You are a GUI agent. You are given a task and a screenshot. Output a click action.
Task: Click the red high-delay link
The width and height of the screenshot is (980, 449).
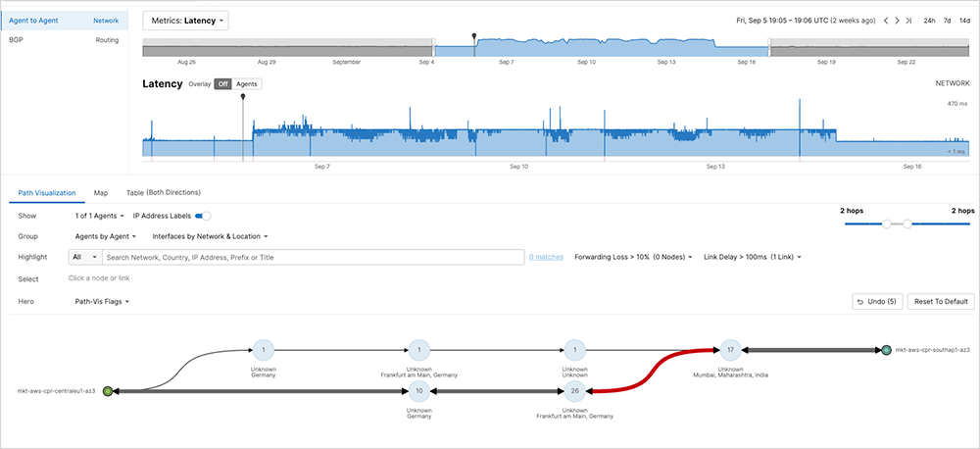pyautogui.click(x=652, y=371)
